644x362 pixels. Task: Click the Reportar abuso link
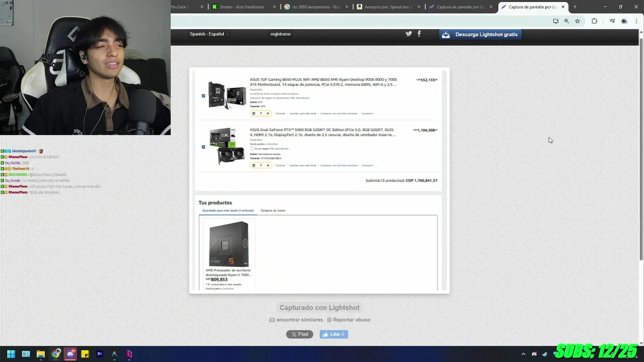point(349,320)
